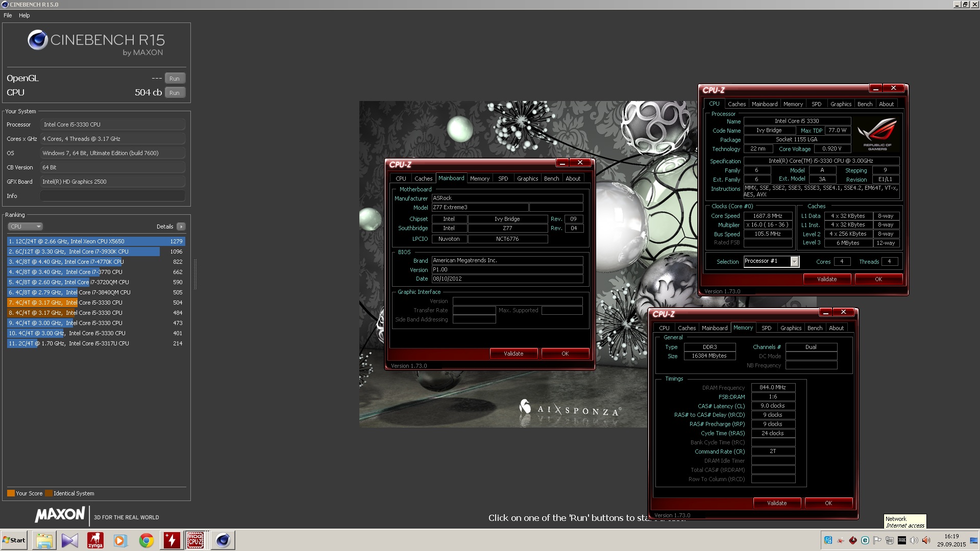Image resolution: width=980 pixels, height=551 pixels.
Task: Open the red lightning bolt taskbar app
Action: click(171, 540)
